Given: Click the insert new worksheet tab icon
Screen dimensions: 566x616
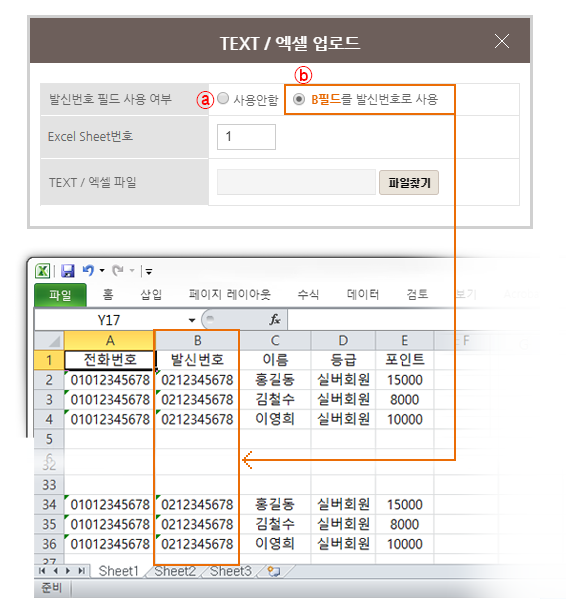Looking at the screenshot, I should tap(274, 572).
